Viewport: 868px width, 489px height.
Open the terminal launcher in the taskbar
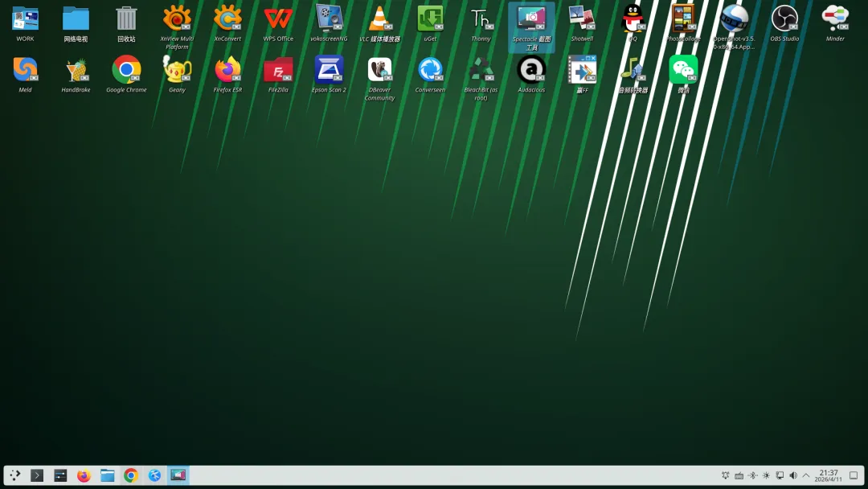37,475
